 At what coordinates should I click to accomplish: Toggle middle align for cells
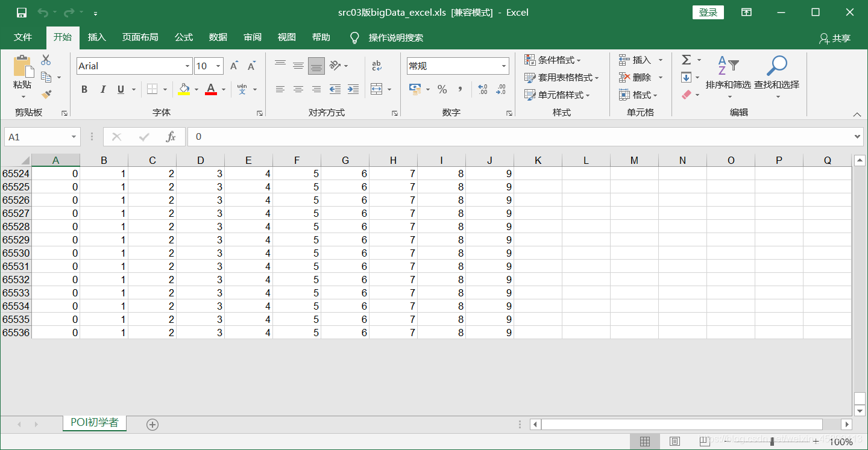tap(298, 66)
